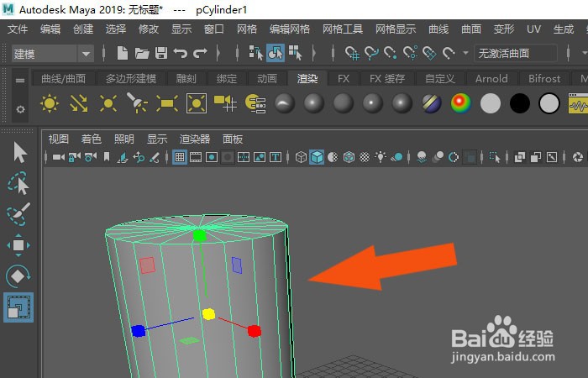Viewport: 588px width, 378px height.
Task: Select by hierarchy mode icon
Action: pos(255,53)
